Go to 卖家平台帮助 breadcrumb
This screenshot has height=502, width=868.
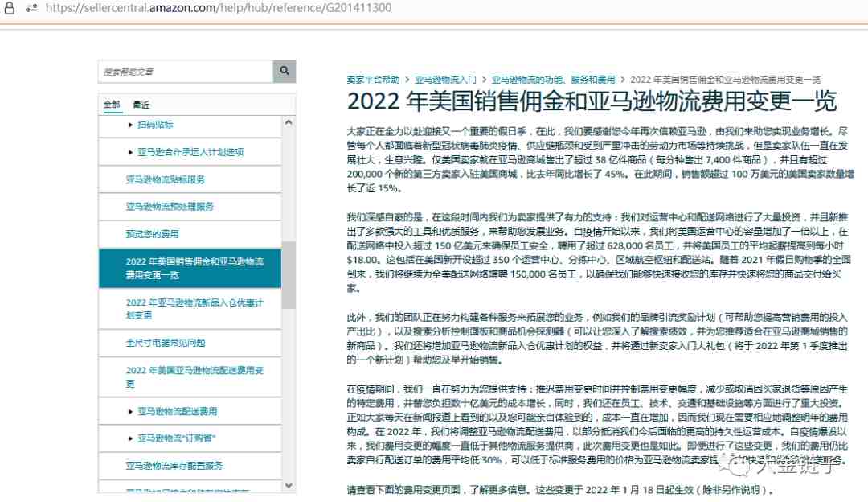coord(373,80)
